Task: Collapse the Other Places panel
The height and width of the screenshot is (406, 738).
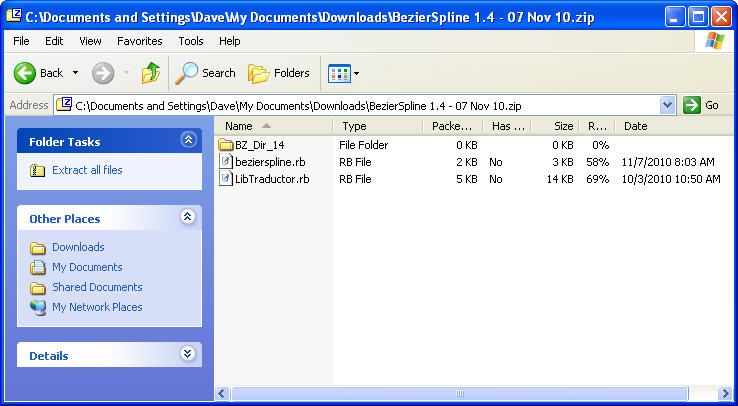Action: [x=188, y=217]
